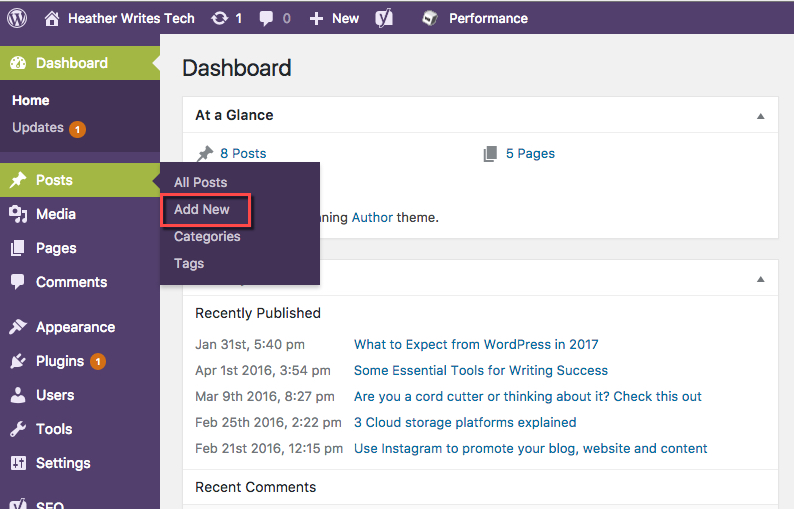Click the orange Updates count badge
The image size is (794, 509).
(77, 130)
